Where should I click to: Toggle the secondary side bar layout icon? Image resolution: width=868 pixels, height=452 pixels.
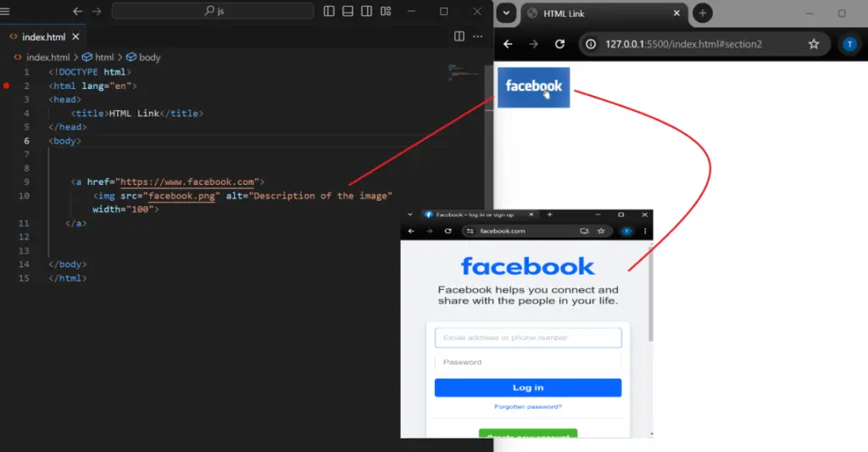coord(366,11)
